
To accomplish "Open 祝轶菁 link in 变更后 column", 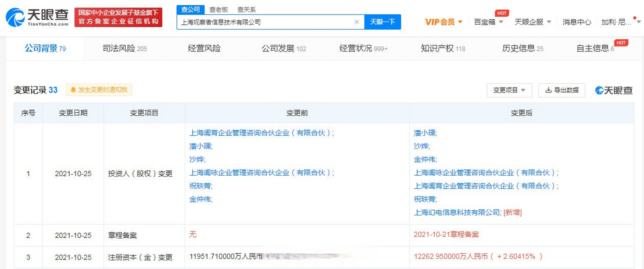I will [424, 199].
